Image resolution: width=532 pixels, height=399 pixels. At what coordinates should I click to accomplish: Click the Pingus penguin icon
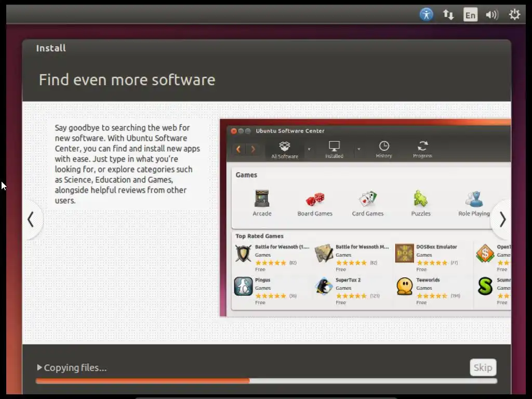pos(243,286)
